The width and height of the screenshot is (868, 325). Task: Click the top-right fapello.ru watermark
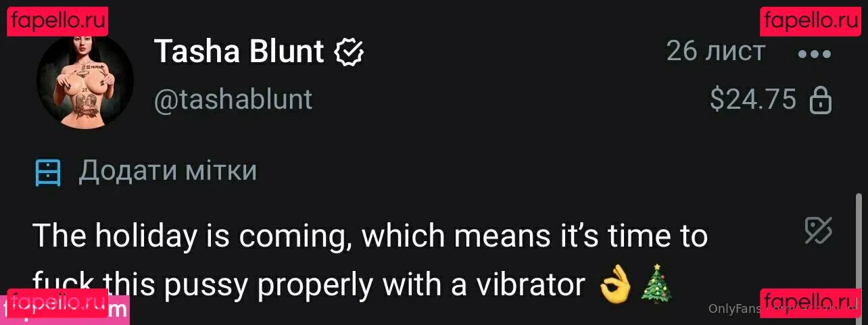(810, 22)
